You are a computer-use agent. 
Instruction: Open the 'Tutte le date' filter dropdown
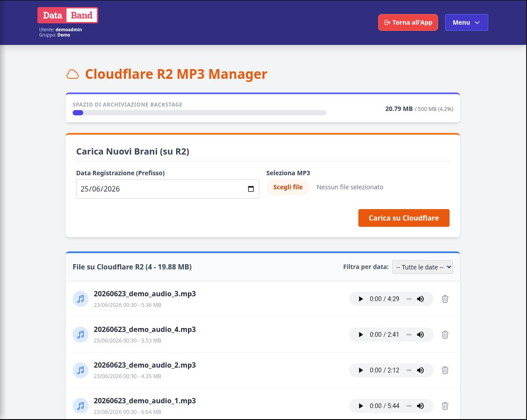pos(423,267)
